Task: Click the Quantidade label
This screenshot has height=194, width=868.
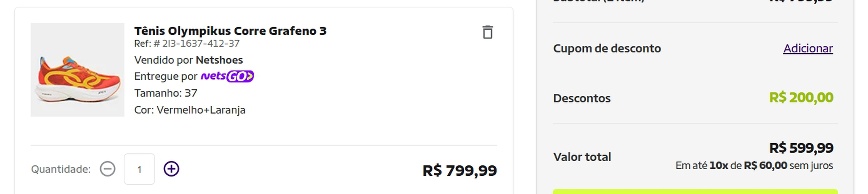Action: click(x=61, y=170)
